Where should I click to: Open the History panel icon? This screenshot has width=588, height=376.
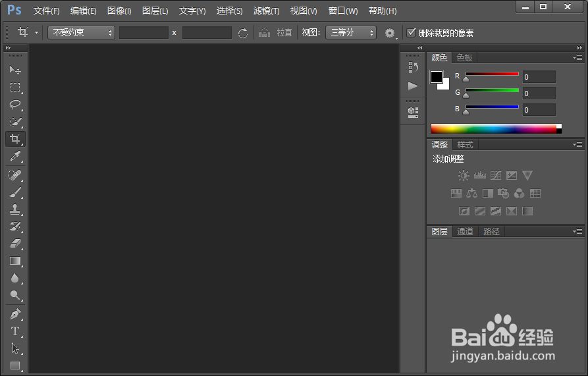pos(413,67)
